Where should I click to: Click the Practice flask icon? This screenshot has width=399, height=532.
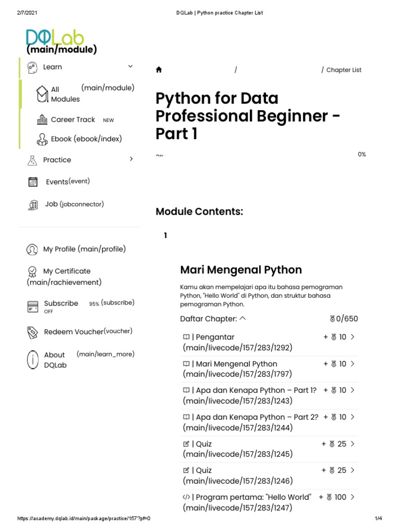(33, 160)
